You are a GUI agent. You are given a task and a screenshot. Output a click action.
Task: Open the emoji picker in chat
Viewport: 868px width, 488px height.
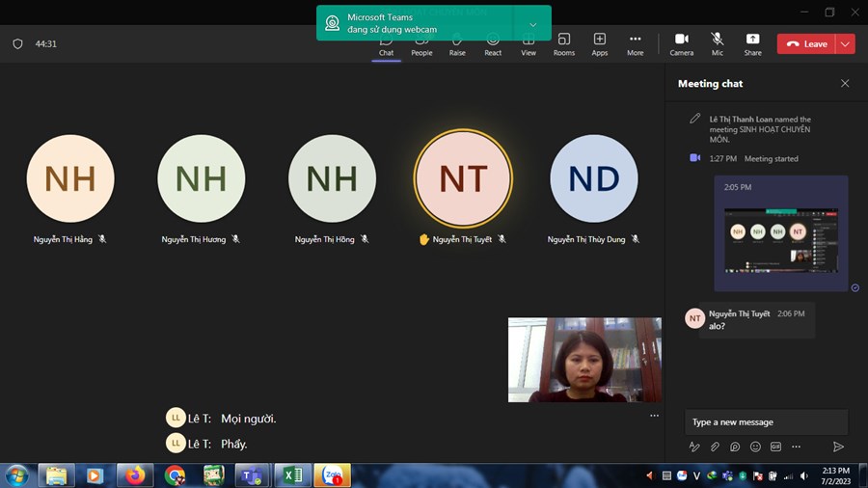[x=755, y=447]
